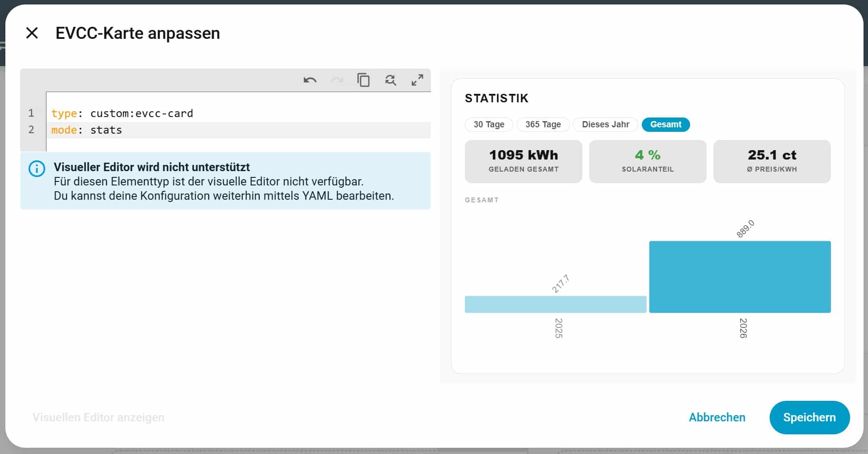Screen dimensions: 868x454
Task: Select the 30 Tage range chip
Action: (x=489, y=124)
